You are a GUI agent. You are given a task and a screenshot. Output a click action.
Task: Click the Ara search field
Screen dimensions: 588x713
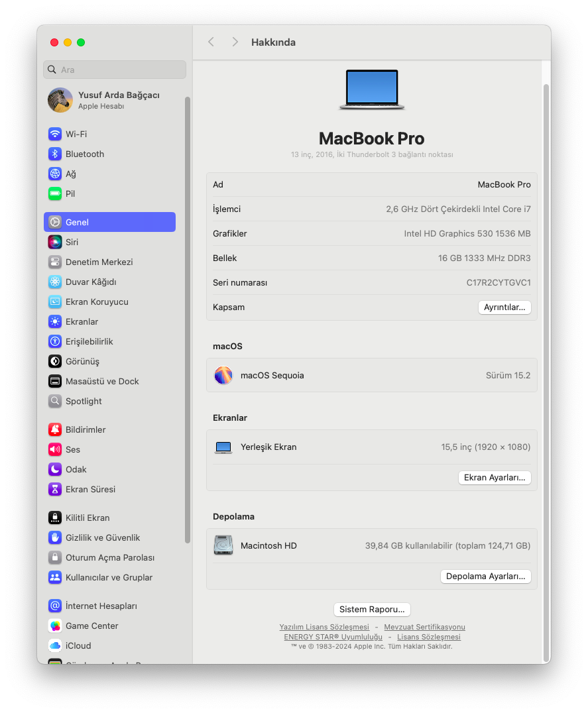click(115, 70)
